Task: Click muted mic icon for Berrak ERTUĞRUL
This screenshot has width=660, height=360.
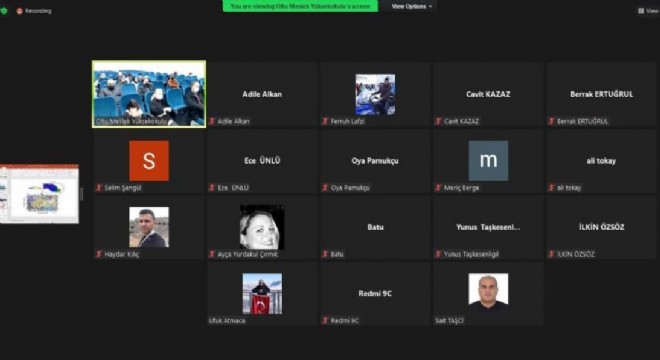Action: point(551,121)
